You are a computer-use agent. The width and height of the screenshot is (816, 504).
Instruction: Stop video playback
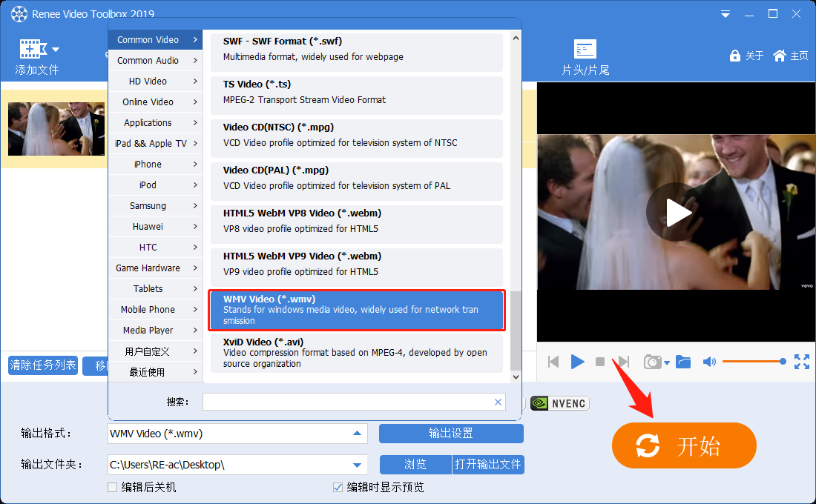[x=600, y=362]
